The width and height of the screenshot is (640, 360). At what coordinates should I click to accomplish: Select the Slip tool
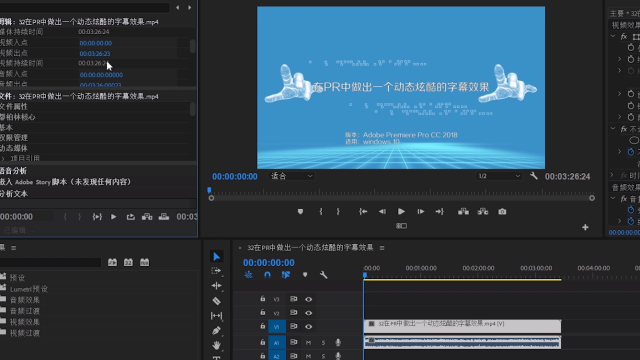(216, 316)
